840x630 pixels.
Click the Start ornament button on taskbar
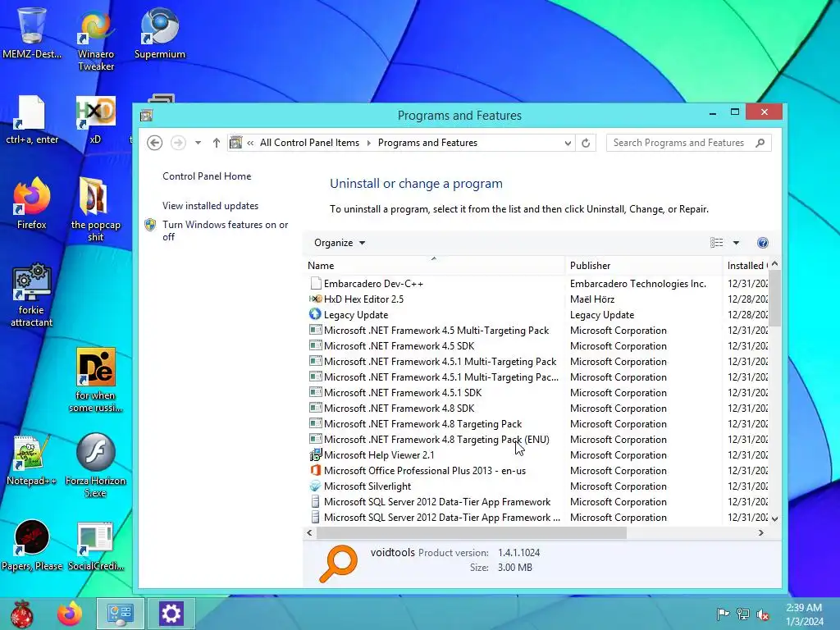click(22, 614)
